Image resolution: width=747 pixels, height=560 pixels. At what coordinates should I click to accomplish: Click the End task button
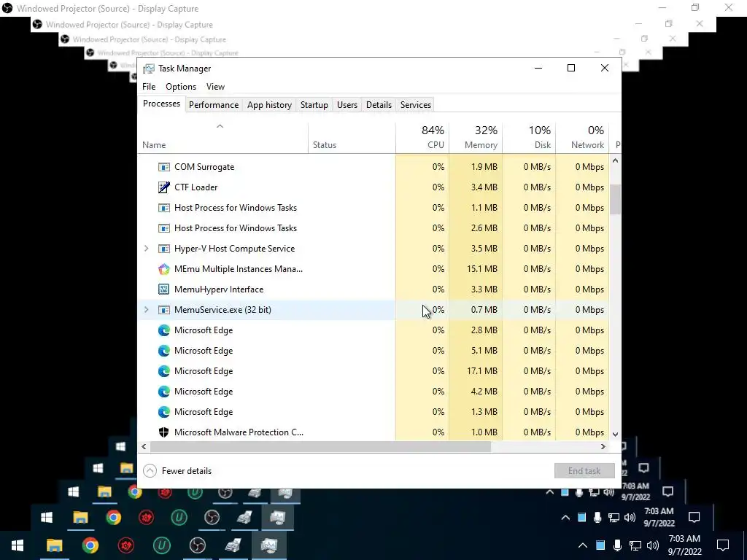point(584,471)
